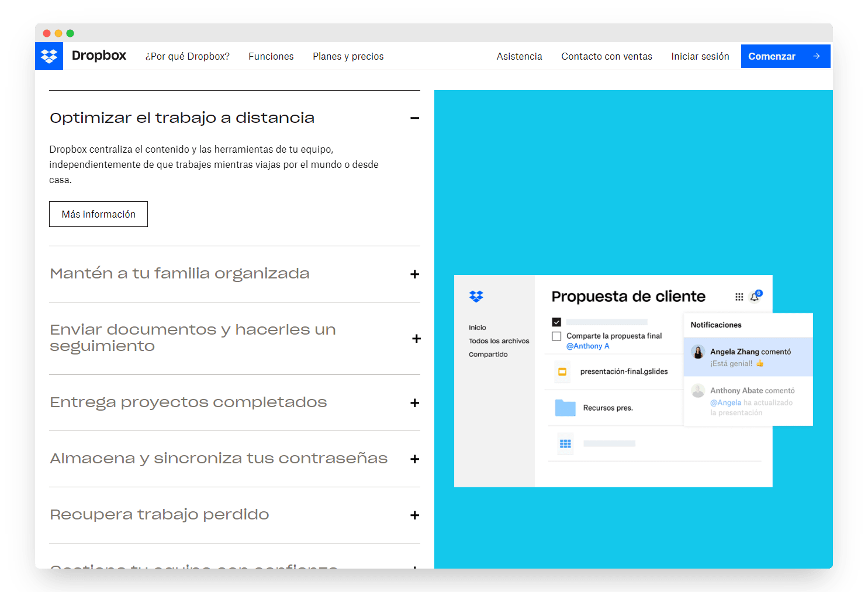The height and width of the screenshot is (592, 868).
Task: Expand Recupera trabajo perdido section
Action: [414, 515]
